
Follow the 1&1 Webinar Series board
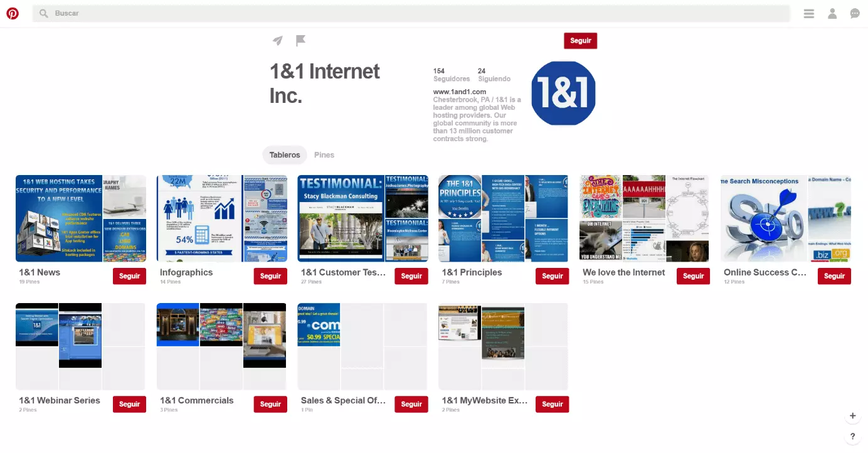tap(129, 404)
